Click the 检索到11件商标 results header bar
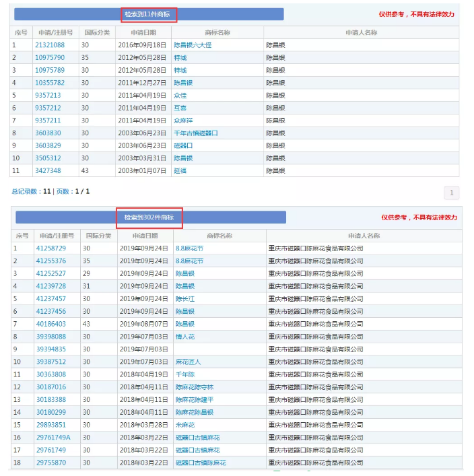474x476 pixels. coord(148,14)
